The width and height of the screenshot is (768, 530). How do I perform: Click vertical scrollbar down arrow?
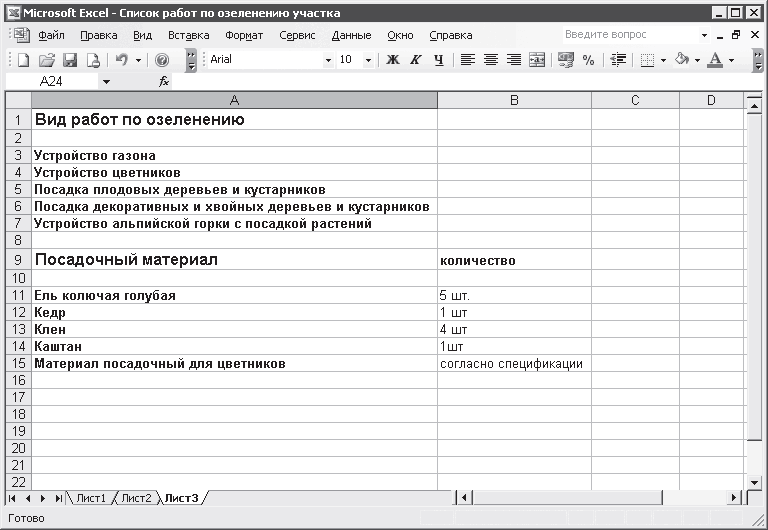[x=754, y=482]
